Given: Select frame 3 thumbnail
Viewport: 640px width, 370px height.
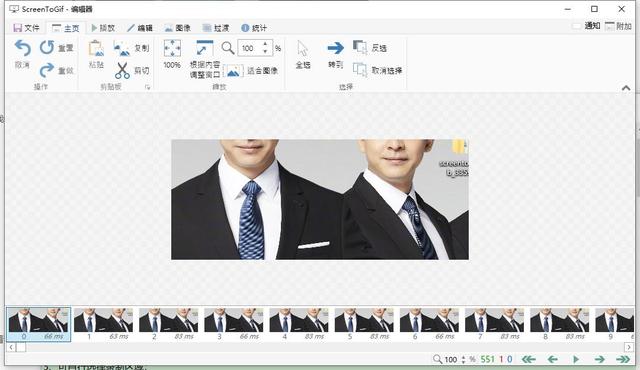Looking at the screenshot, I should click(x=234, y=324).
